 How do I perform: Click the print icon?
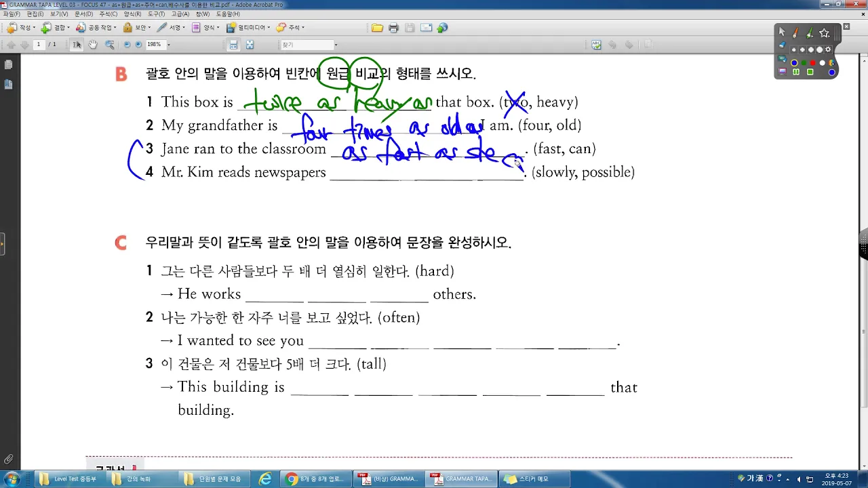[394, 28]
